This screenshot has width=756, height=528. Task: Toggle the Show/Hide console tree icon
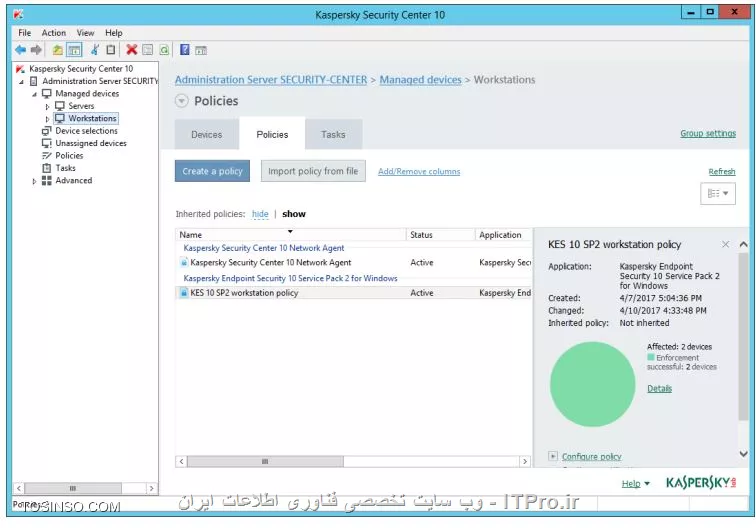(x=74, y=50)
